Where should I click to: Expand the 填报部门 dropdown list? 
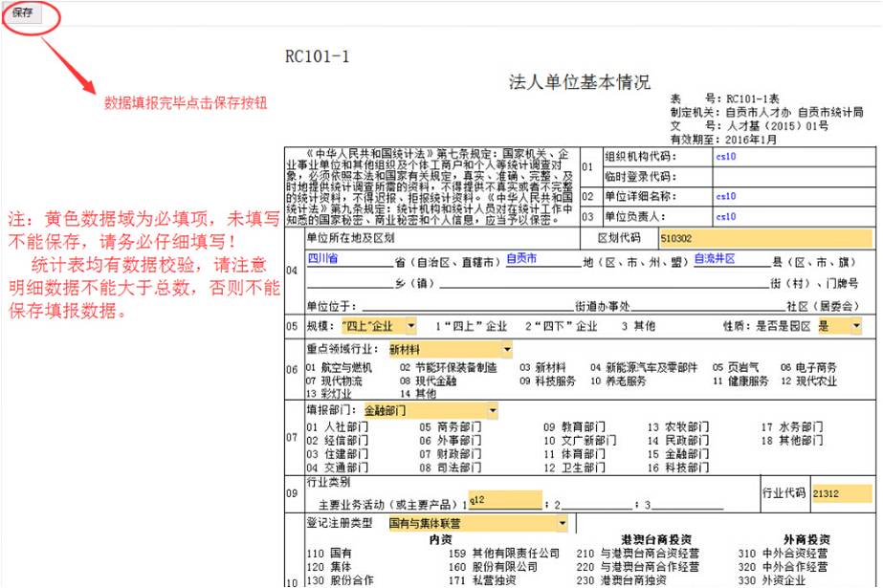click(492, 410)
